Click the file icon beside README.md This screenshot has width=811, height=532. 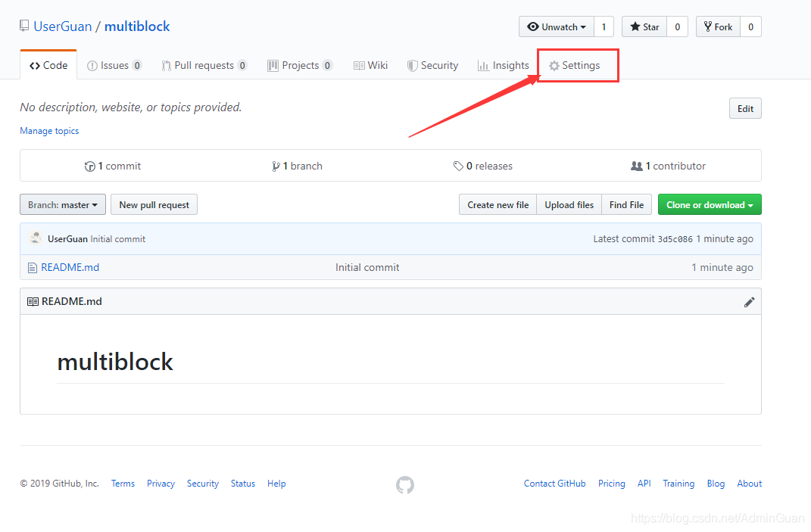(x=32, y=268)
